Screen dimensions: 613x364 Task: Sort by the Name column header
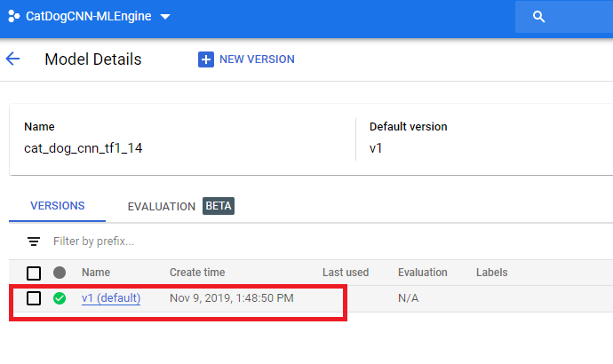coord(96,273)
